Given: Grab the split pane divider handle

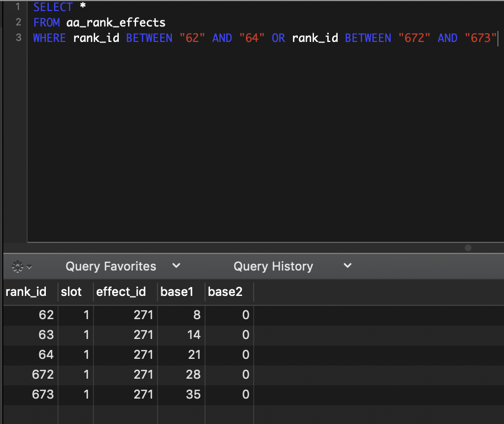Looking at the screenshot, I should [468, 248].
